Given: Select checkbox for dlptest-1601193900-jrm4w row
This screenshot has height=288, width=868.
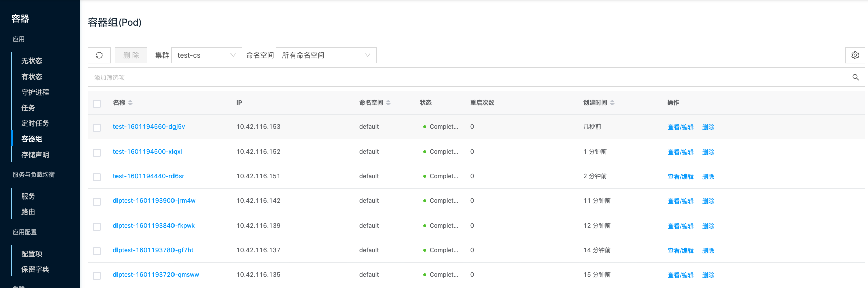Looking at the screenshot, I should pyautogui.click(x=97, y=202).
